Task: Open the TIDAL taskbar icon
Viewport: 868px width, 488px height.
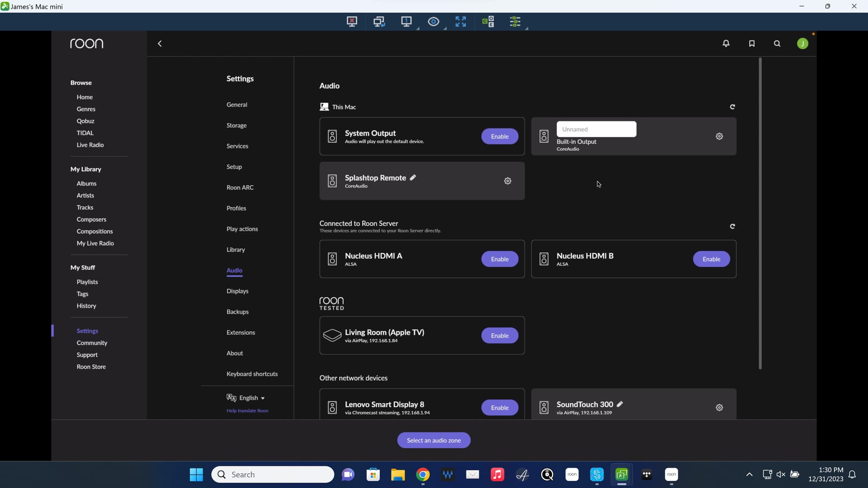Action: (x=646, y=474)
